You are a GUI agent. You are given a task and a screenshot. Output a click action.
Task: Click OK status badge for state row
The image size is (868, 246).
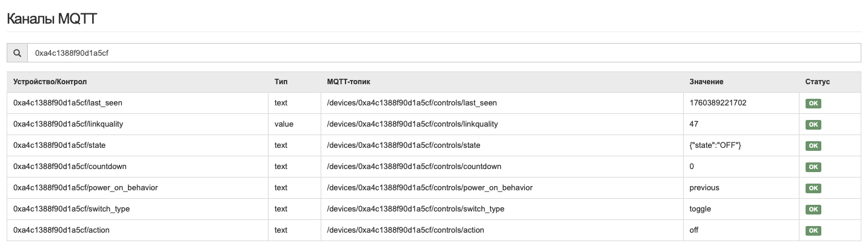(x=813, y=146)
